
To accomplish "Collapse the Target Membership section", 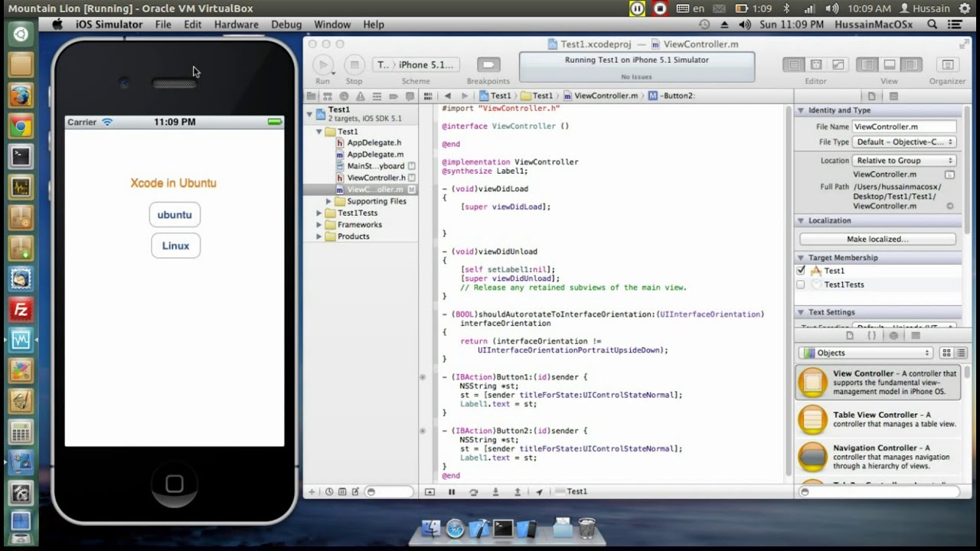I will (802, 258).
